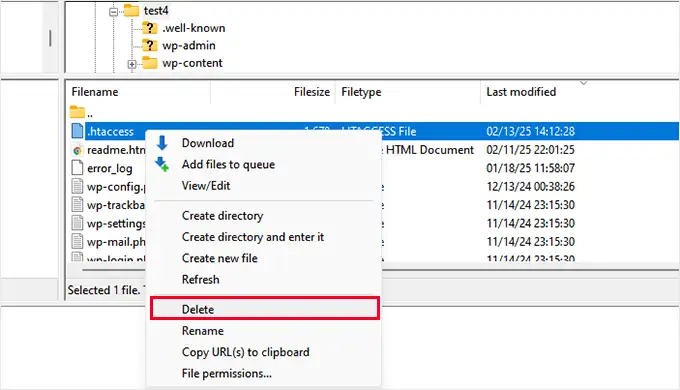Click the wp-admin question mark folder icon
Screen dimensions: 680x390
pyautogui.click(x=149, y=45)
